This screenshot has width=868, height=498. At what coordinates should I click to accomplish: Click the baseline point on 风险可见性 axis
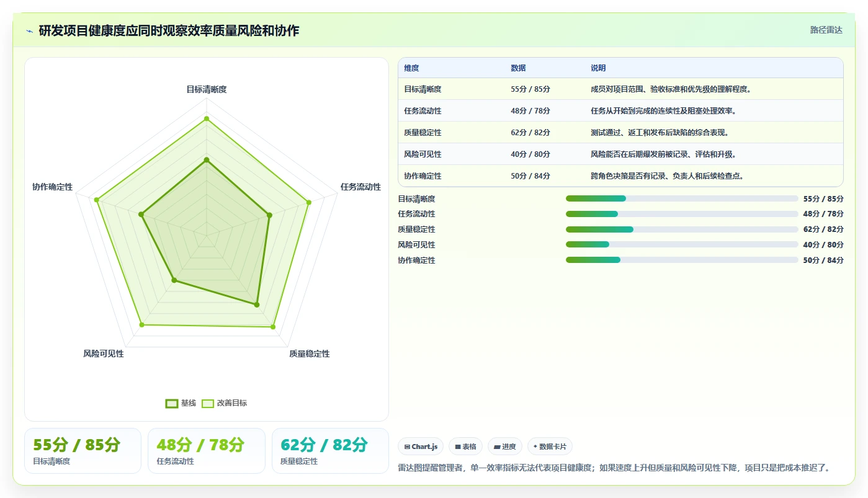pos(174,281)
